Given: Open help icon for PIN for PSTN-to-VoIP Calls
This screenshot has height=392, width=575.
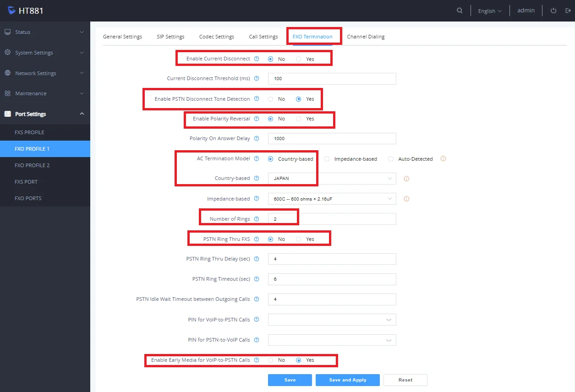Looking at the screenshot, I should click(x=257, y=340).
